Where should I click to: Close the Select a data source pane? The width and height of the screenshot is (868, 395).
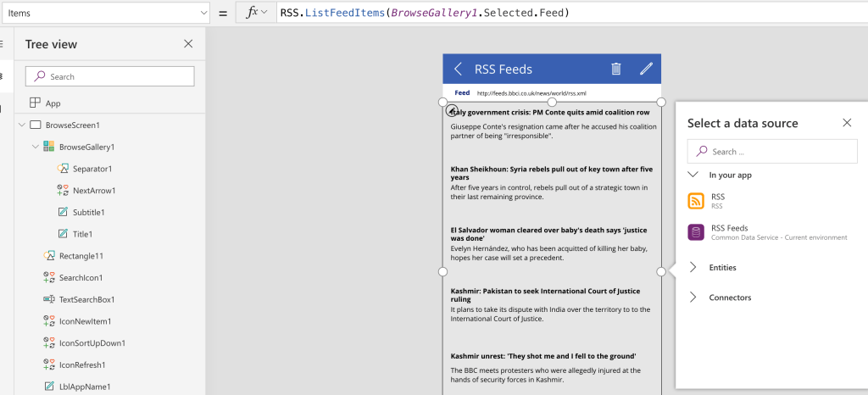coord(847,123)
